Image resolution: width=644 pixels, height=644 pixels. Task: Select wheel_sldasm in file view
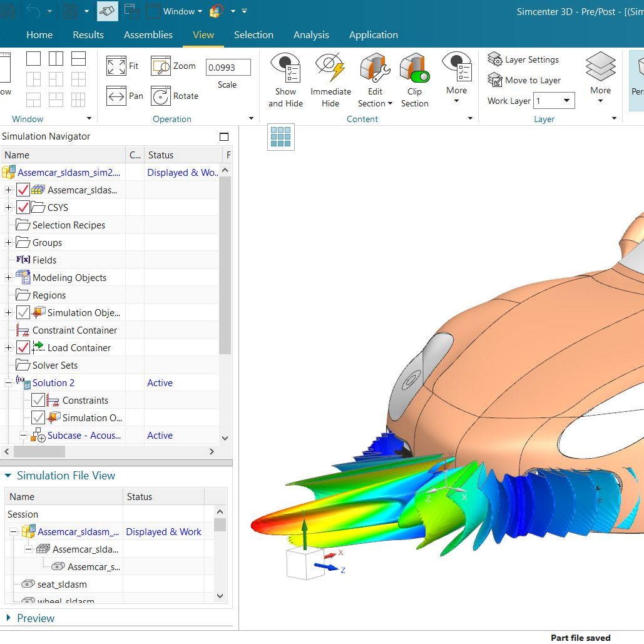tap(66, 600)
